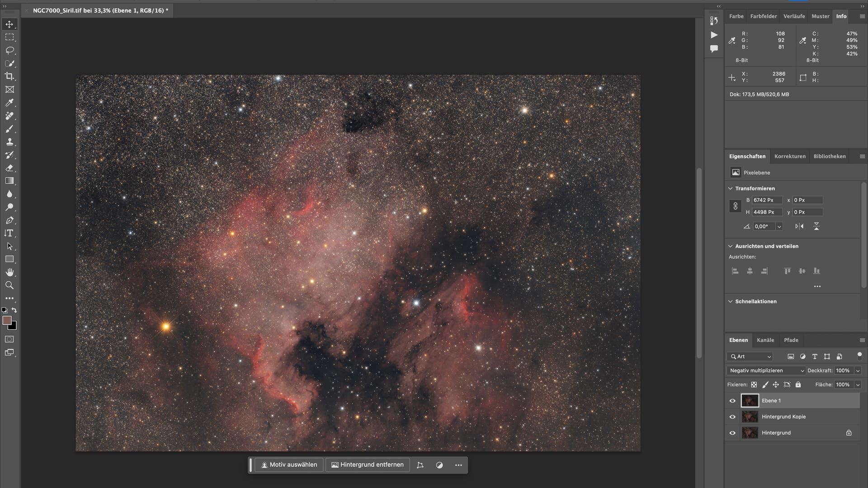Select the Lasso tool

pos(9,50)
